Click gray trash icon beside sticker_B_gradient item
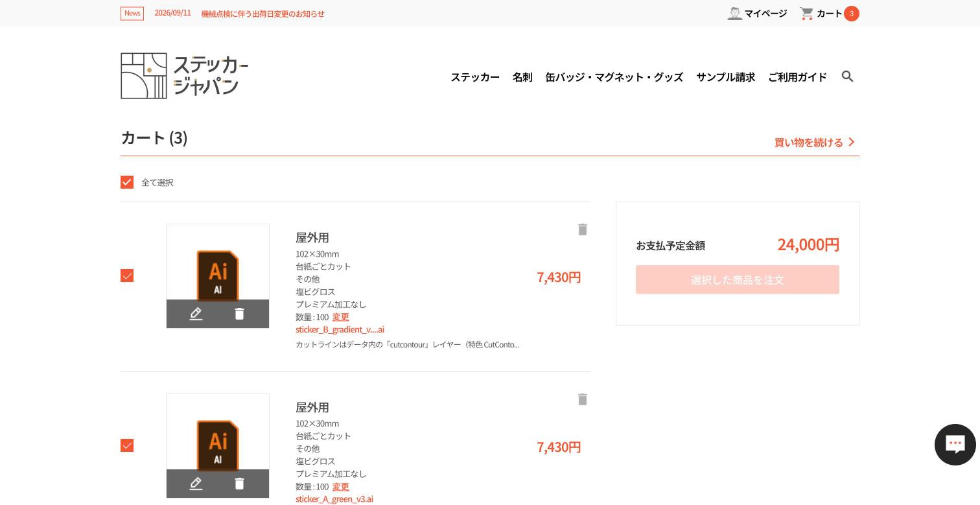Screen dimensions: 980x505 [583, 229]
